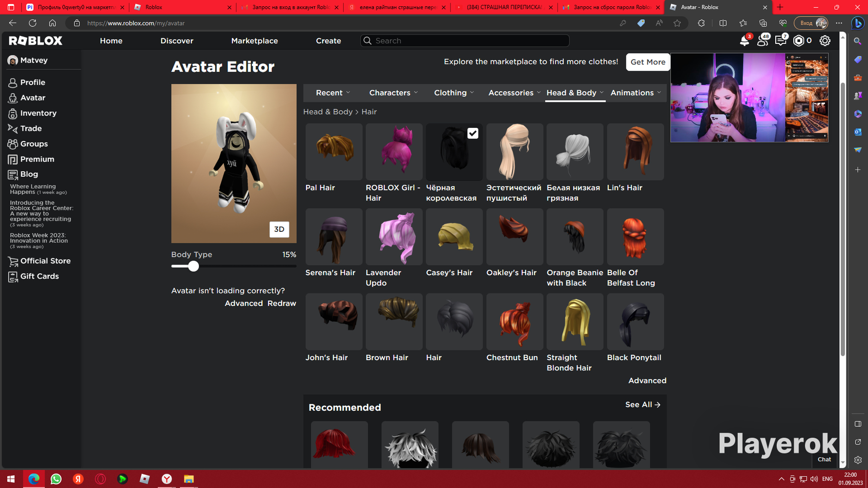This screenshot has height=488, width=868.
Task: Select Lin's Hair thumbnail
Action: [x=636, y=152]
